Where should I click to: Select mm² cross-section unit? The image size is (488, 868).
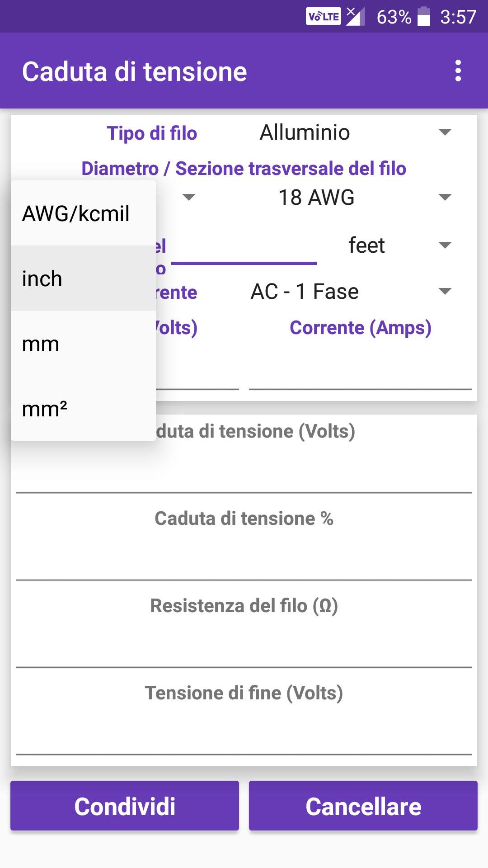pyautogui.click(x=84, y=409)
